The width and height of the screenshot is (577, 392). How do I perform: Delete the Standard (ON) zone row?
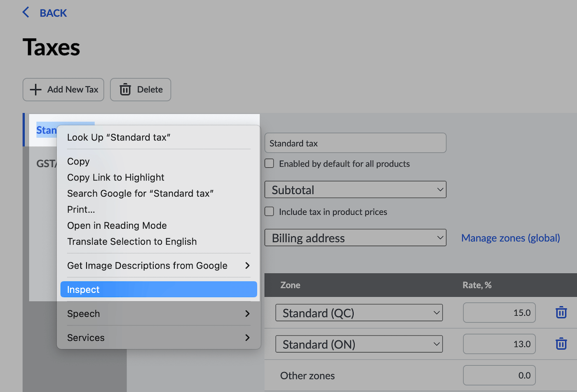[x=561, y=344]
